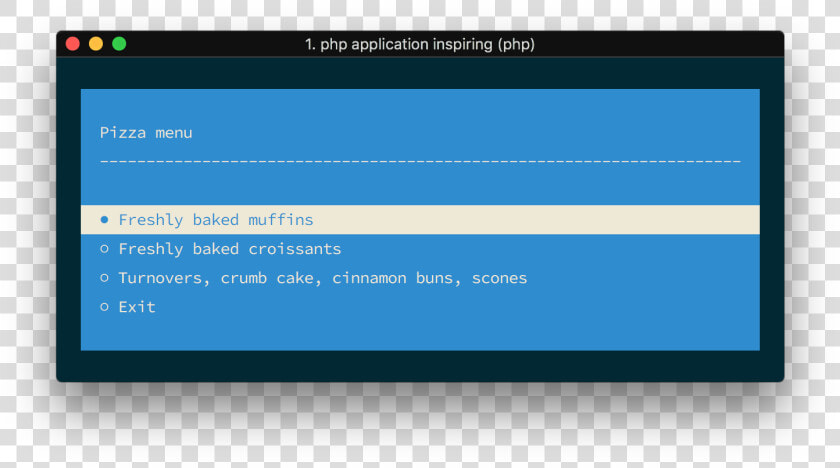Click the hollow bullet beside Exit
This screenshot has height=468, width=840.
104,307
